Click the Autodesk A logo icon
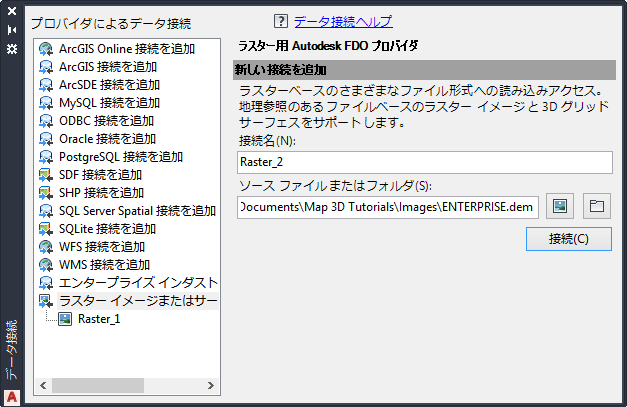The image size is (627, 407). tap(12, 397)
